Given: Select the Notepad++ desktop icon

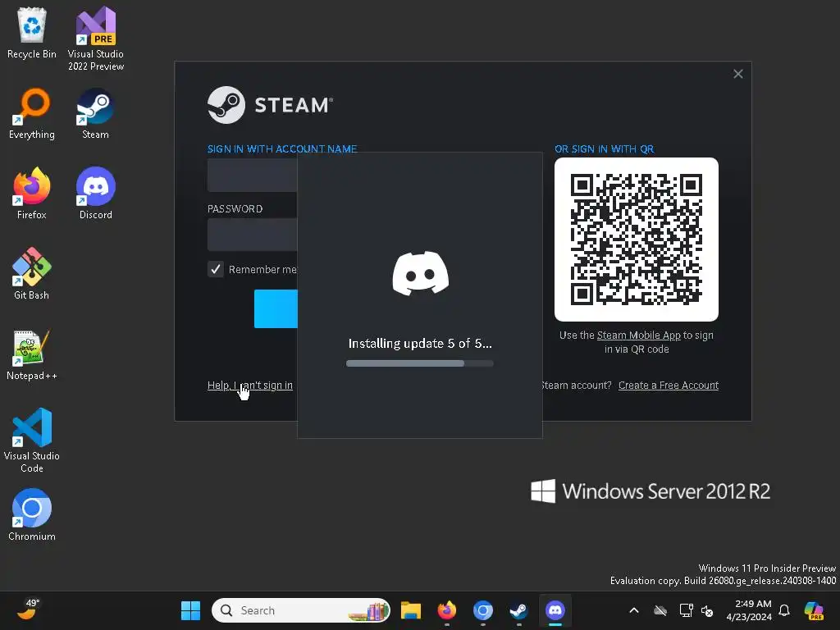Looking at the screenshot, I should tap(32, 354).
